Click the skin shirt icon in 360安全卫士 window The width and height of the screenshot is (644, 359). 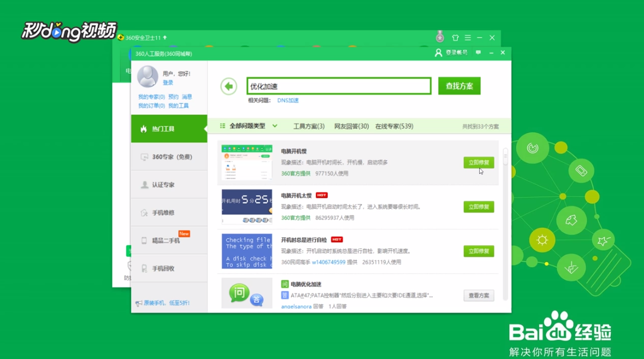coord(455,38)
